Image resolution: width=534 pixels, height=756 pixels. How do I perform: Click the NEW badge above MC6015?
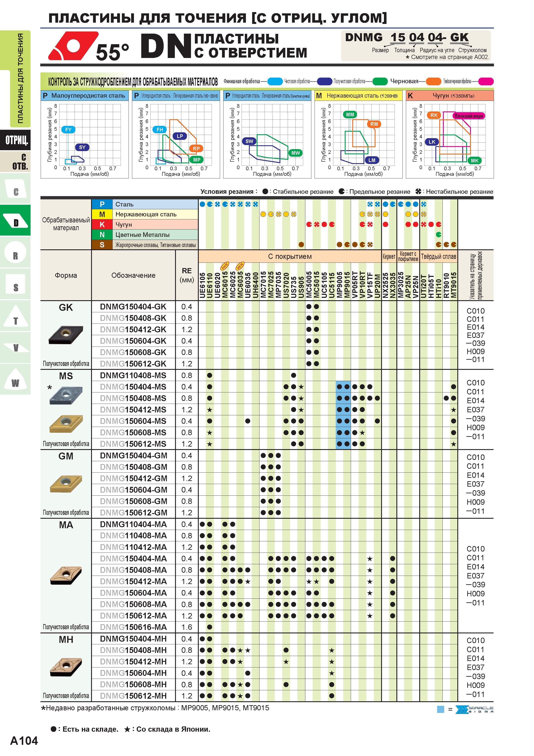click(x=225, y=266)
